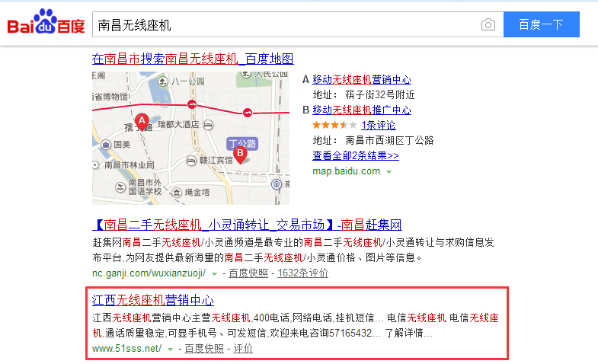Image resolution: width=598 pixels, height=364 pixels.
Task: Expand dropdown arrow next to www.51sss.net
Action: pos(170,349)
